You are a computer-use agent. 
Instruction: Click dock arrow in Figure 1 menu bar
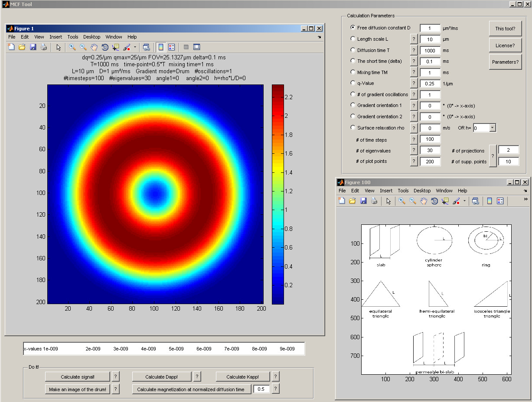coord(320,37)
